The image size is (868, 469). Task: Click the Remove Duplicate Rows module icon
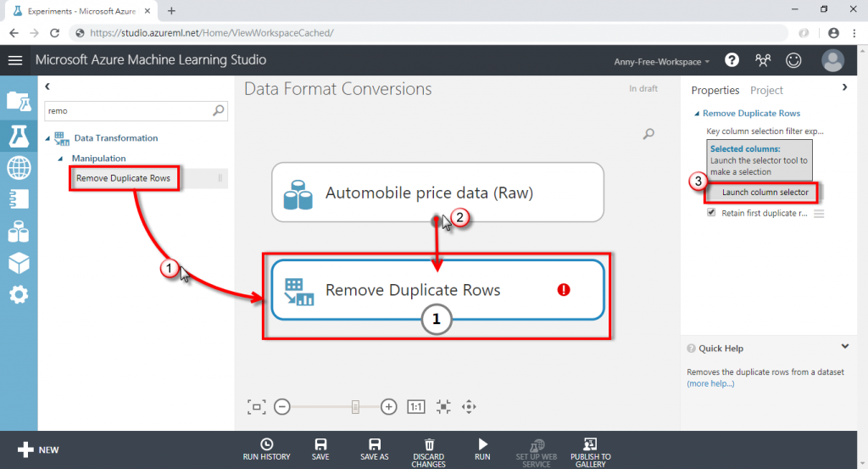click(299, 292)
